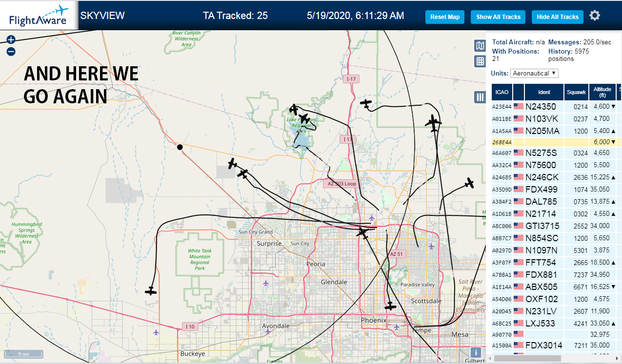Screen dimensions: 622x364
Task: Select the N103VK ident cell
Action: (544, 118)
